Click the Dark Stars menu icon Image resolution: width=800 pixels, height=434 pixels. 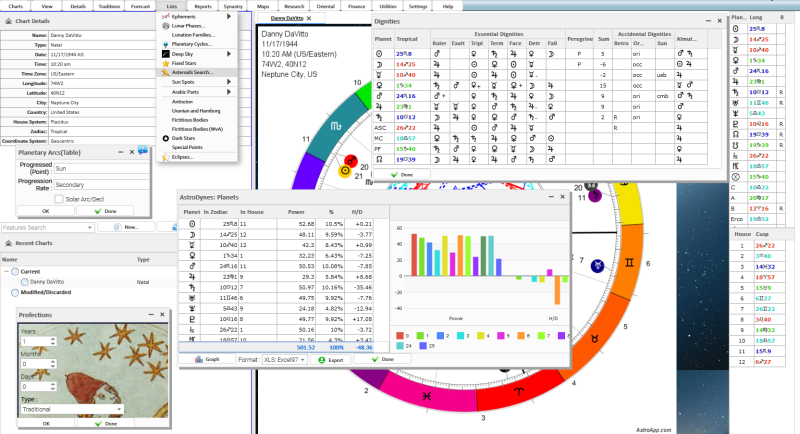pyautogui.click(x=165, y=137)
